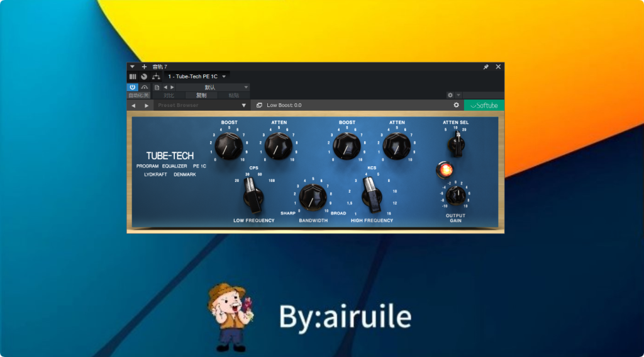
Task: Pin the plugin window
Action: point(486,67)
